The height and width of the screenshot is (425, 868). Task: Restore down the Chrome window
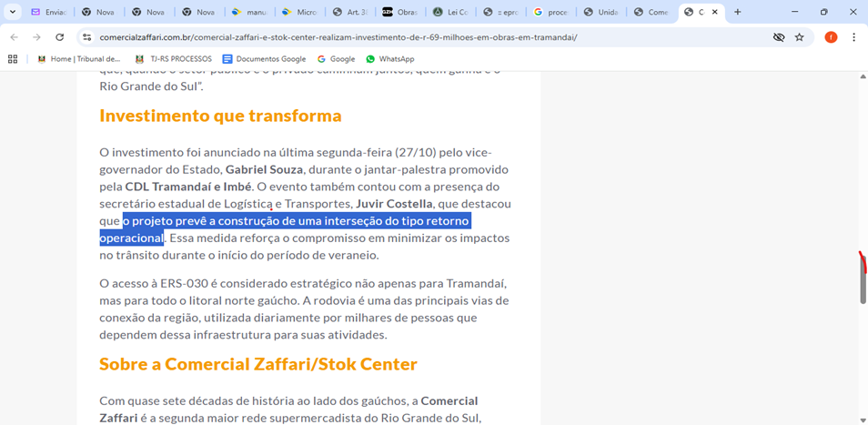click(x=823, y=12)
